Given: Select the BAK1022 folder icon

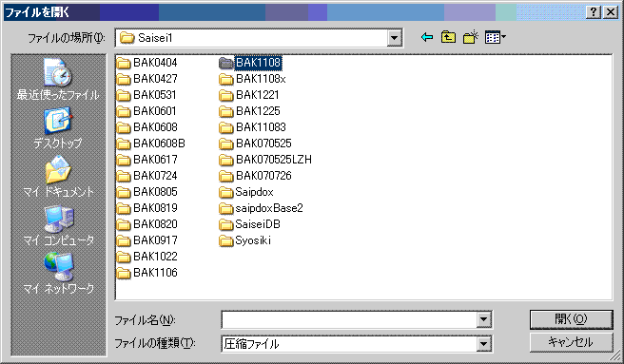Looking at the screenshot, I should 124,257.
